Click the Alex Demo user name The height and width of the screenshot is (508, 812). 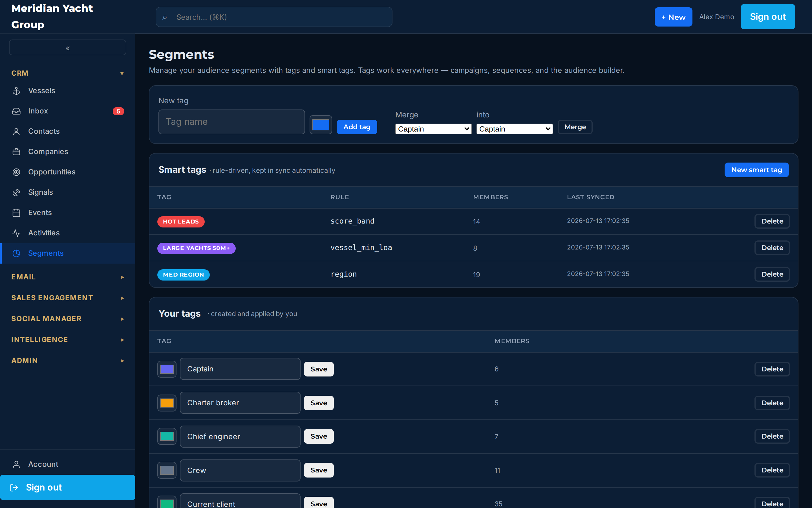716,17
